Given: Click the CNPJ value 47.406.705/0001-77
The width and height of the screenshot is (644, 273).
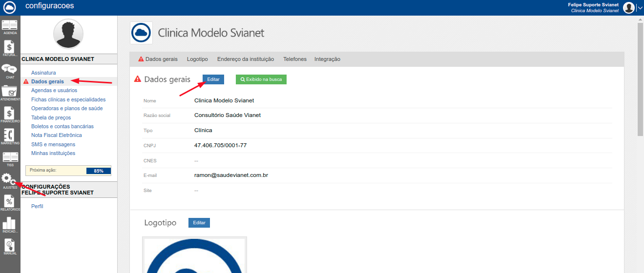Looking at the screenshot, I should (x=220, y=145).
